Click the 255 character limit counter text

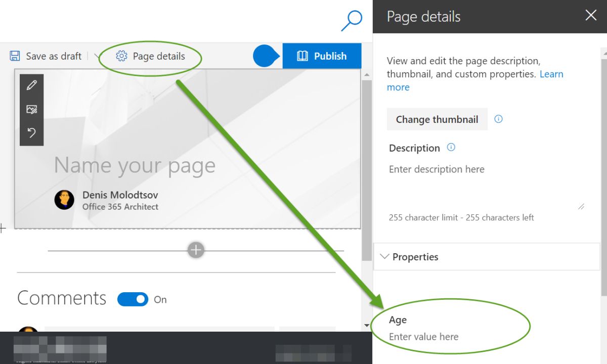[461, 218]
